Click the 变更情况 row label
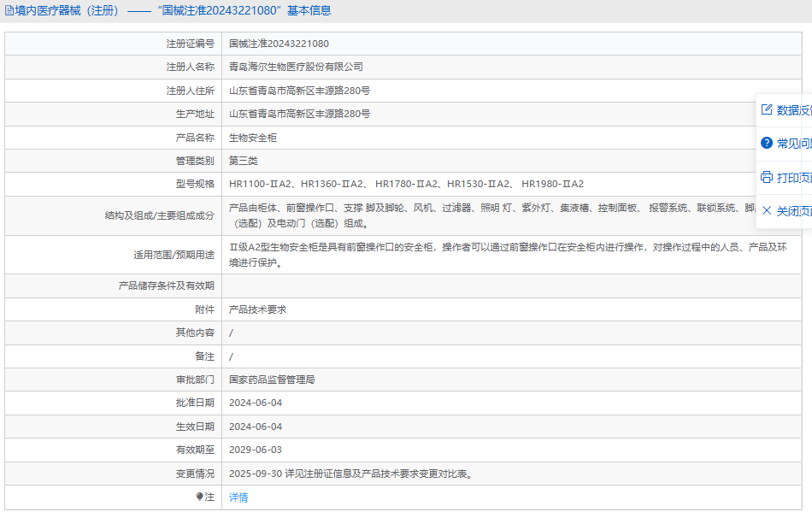This screenshot has height=518, width=812. click(195, 474)
